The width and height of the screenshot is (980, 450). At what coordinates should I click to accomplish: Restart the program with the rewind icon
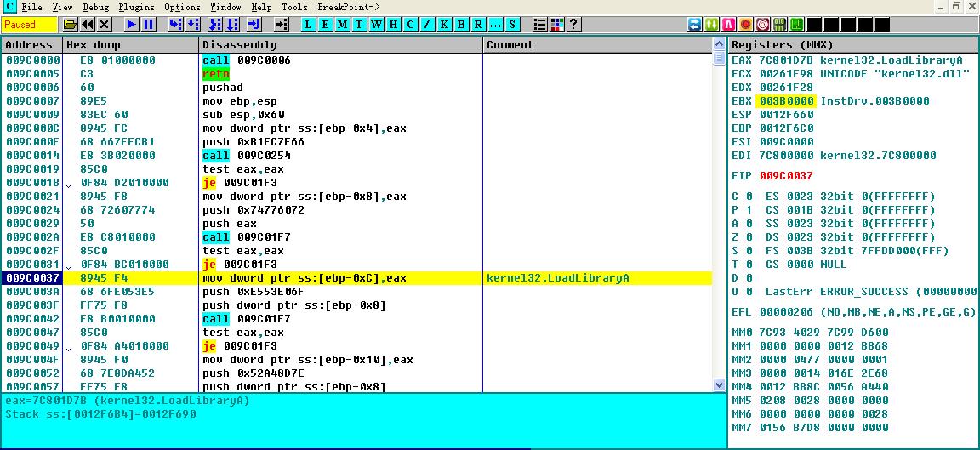click(x=88, y=25)
